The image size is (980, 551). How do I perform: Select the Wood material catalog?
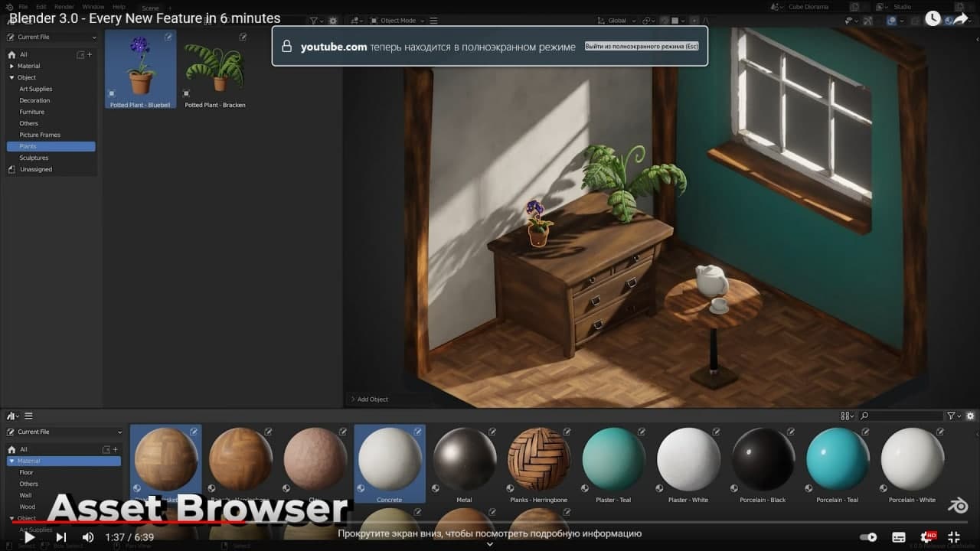tap(28, 507)
